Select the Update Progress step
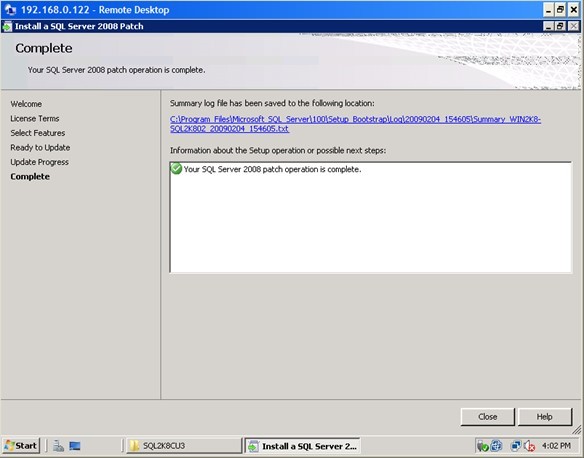This screenshot has height=458, width=584. coord(39,162)
